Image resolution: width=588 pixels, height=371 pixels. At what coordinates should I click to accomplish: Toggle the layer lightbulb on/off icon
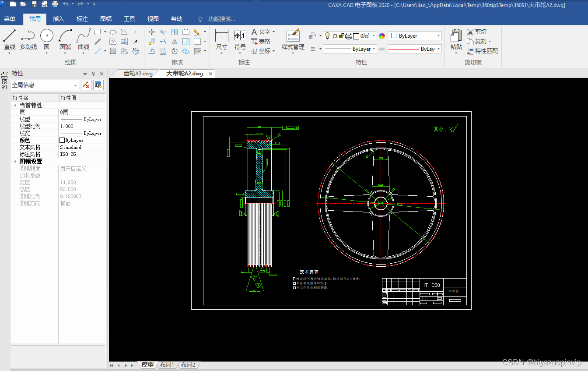coord(327,36)
